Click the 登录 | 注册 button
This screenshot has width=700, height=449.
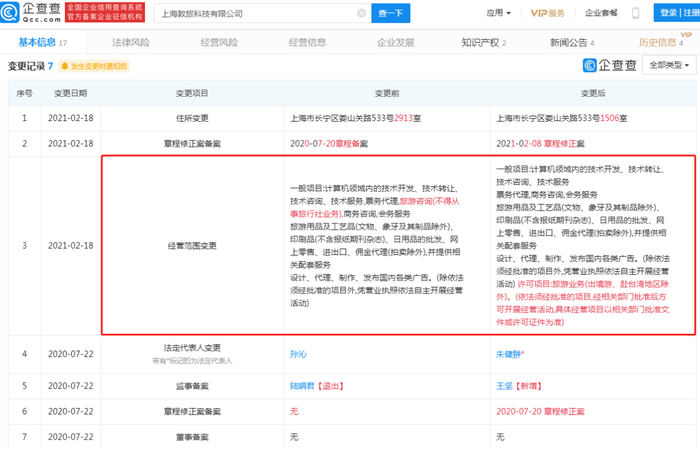[x=677, y=12]
